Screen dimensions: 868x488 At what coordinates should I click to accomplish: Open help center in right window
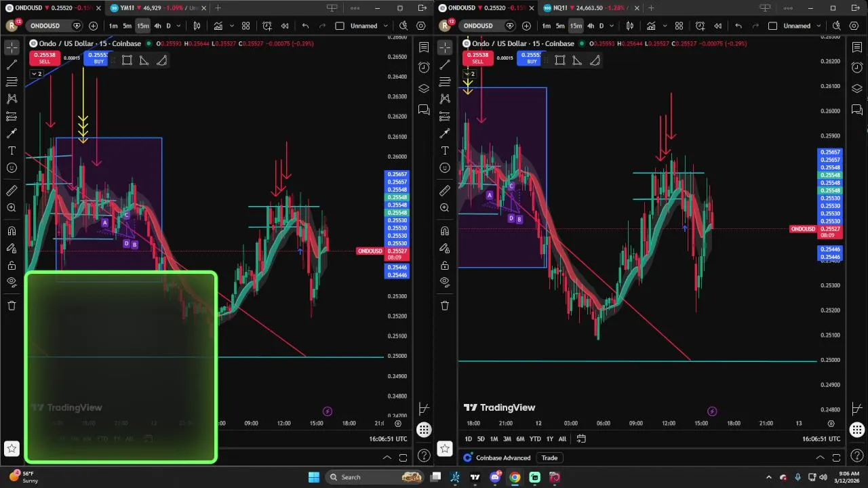click(857, 455)
